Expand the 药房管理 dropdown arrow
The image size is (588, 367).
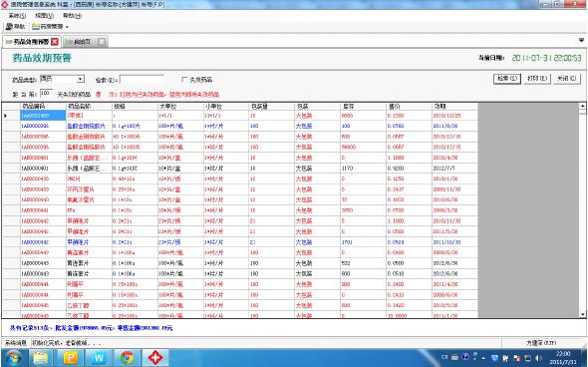point(67,27)
